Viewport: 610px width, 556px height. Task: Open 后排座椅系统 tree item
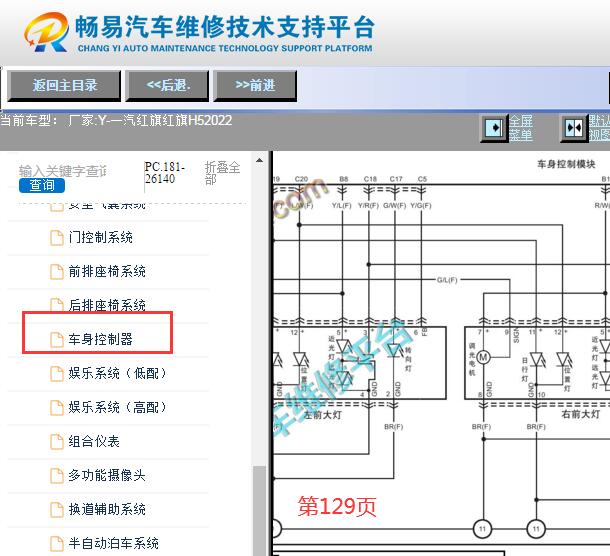coord(107,305)
